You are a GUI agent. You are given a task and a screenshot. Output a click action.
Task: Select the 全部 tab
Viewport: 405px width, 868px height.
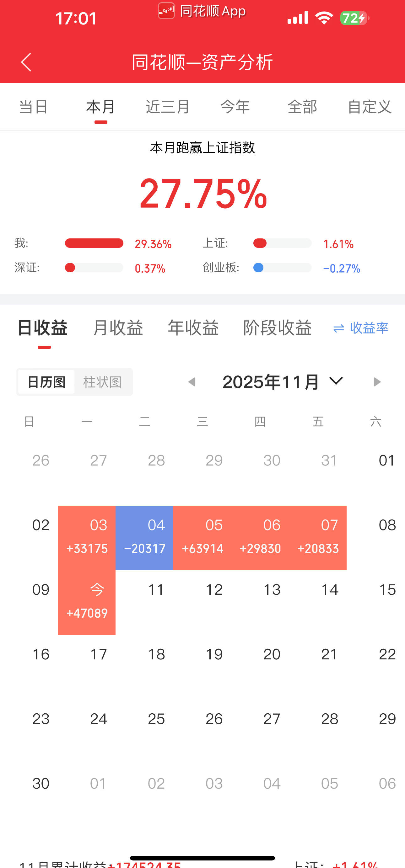302,107
